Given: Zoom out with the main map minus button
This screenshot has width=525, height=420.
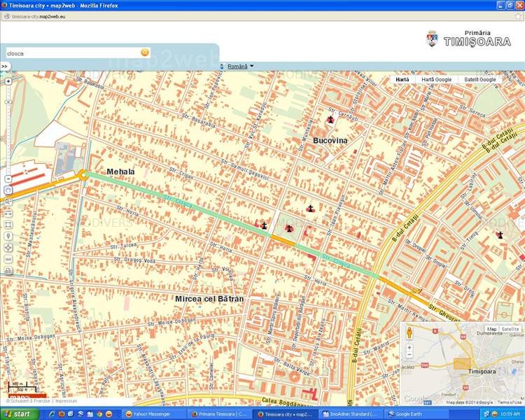Looking at the screenshot, I should click(8, 179).
